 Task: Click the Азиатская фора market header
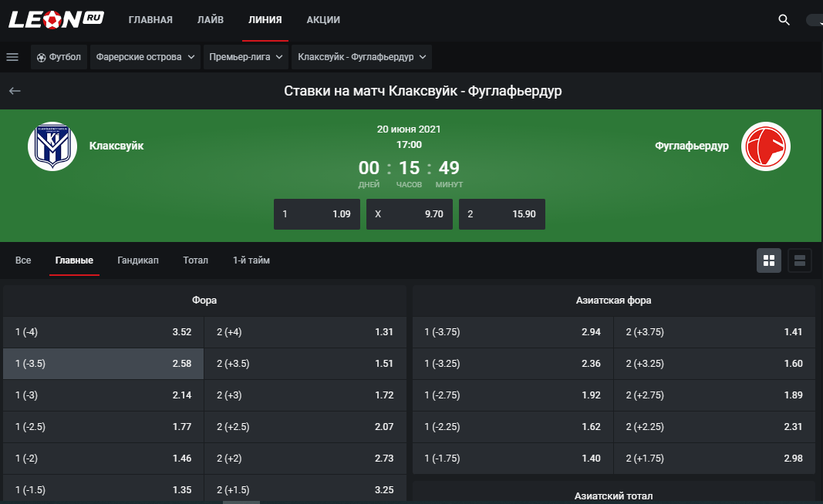coord(613,301)
